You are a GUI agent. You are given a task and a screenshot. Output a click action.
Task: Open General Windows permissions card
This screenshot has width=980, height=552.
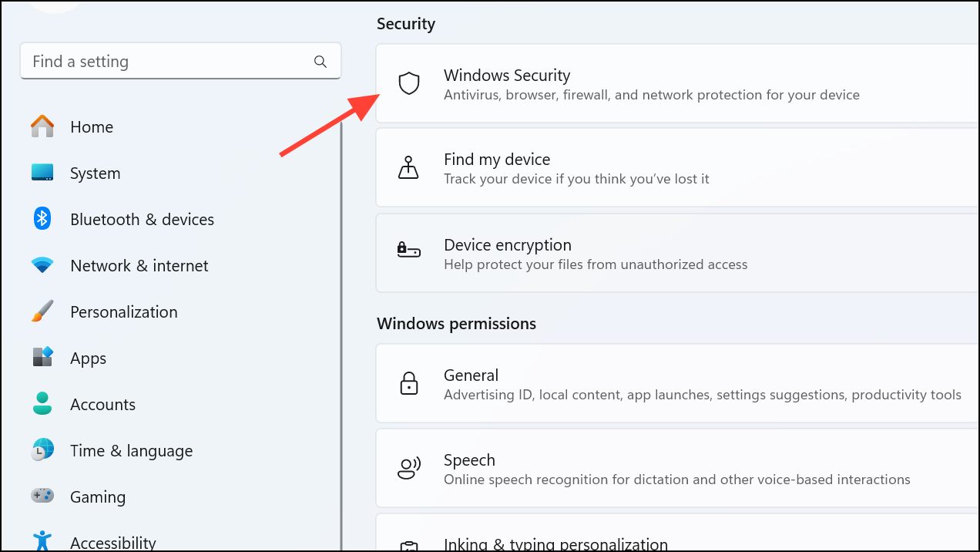677,383
